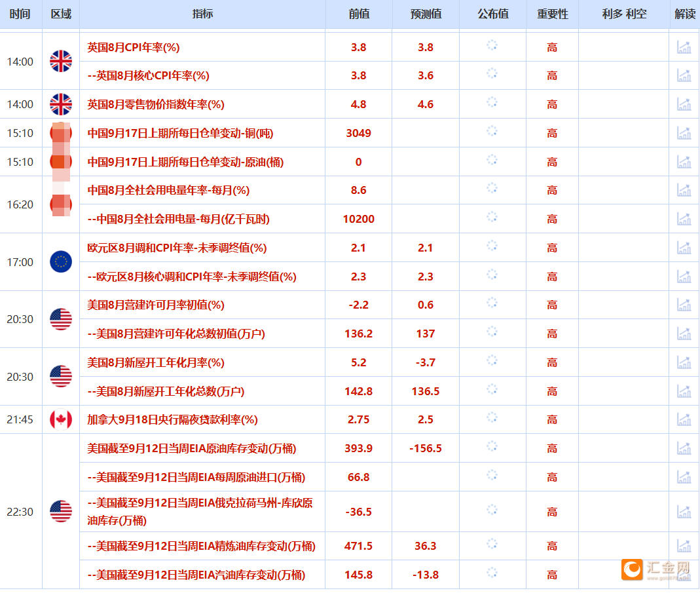Screen dimensions: 700x595
Task: Click the 指标 column header
Action: point(203,14)
